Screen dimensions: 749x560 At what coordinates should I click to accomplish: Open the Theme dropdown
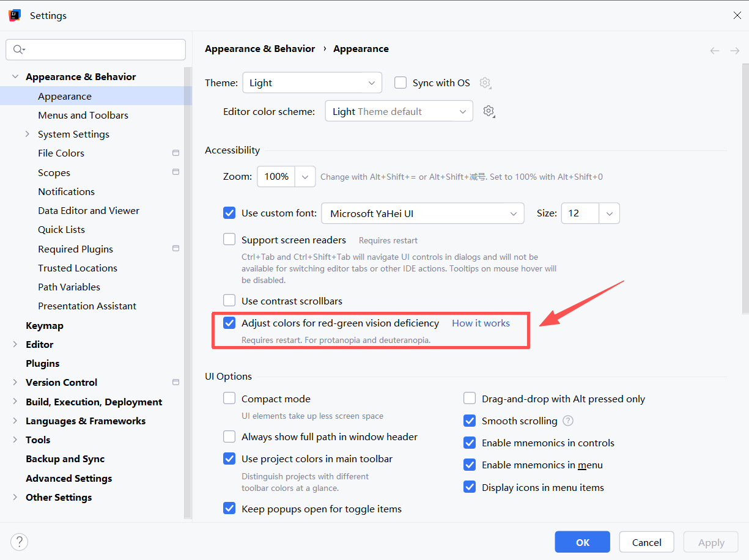click(312, 83)
